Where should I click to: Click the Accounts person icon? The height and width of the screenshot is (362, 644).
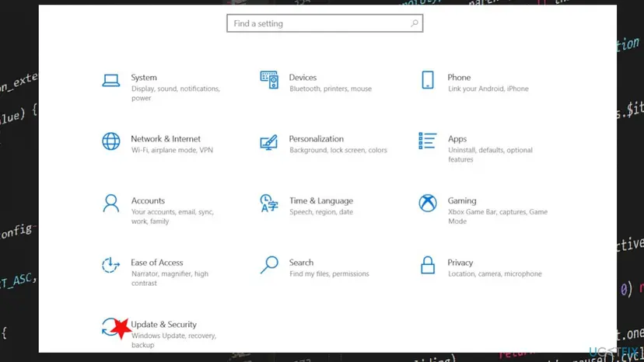click(x=111, y=204)
